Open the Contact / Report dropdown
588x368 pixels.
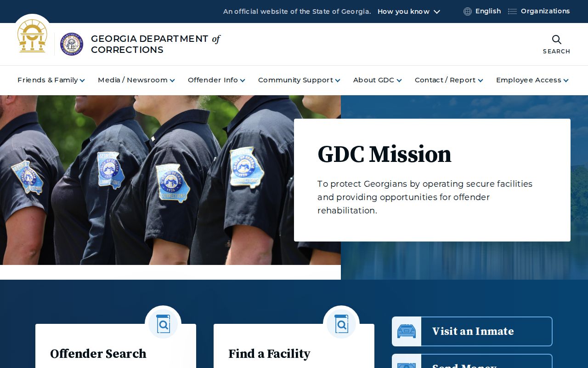coord(449,80)
